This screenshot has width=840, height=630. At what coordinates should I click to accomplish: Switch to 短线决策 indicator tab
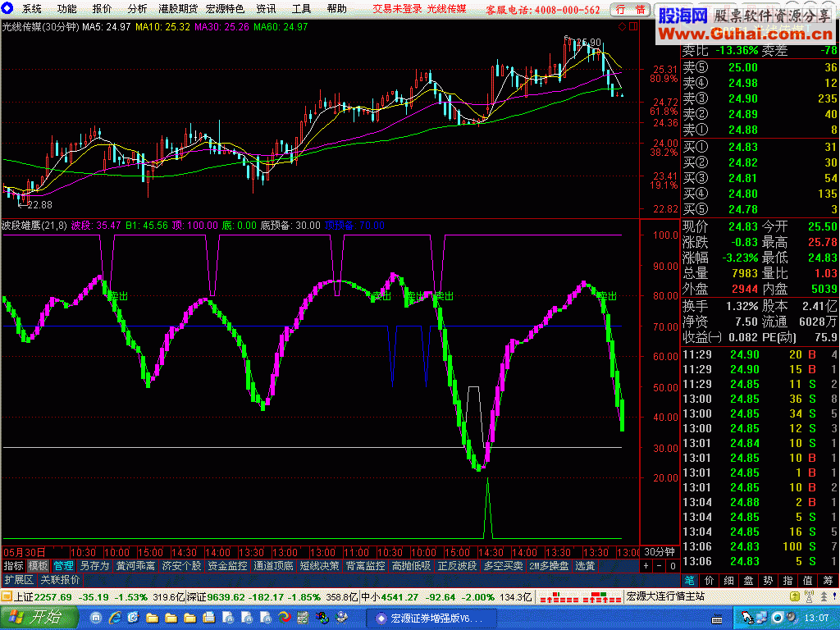point(319,566)
